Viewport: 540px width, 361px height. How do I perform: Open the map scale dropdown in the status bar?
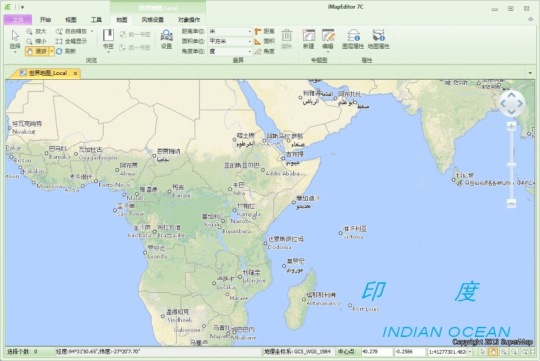470,352
